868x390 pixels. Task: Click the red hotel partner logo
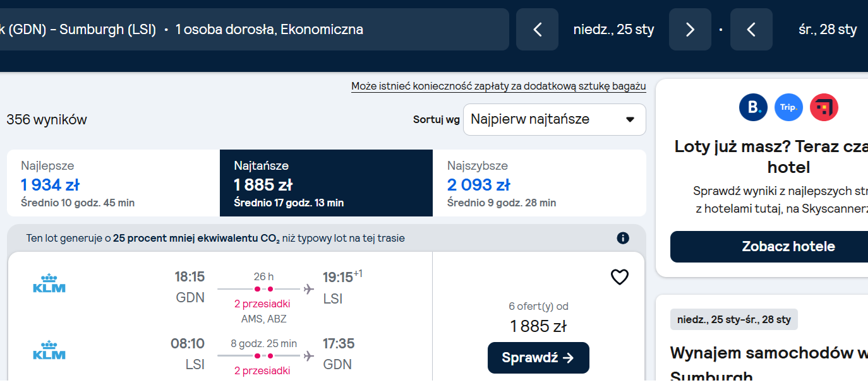pyautogui.click(x=824, y=107)
